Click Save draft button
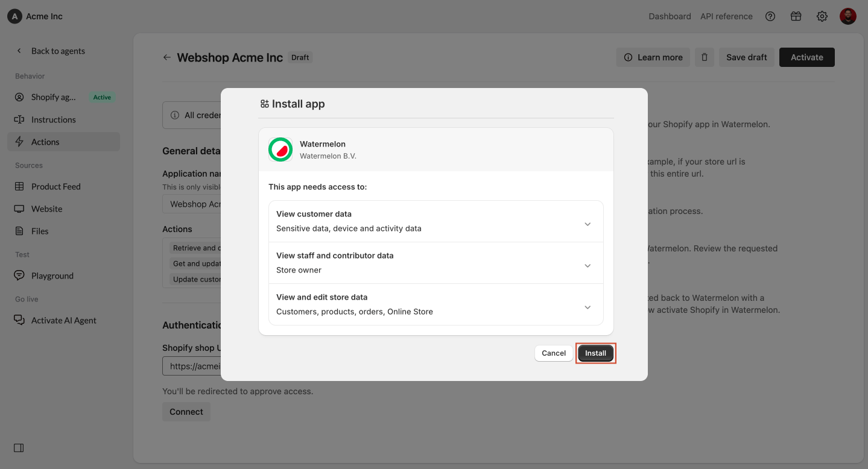Image resolution: width=868 pixels, height=469 pixels. (747, 57)
